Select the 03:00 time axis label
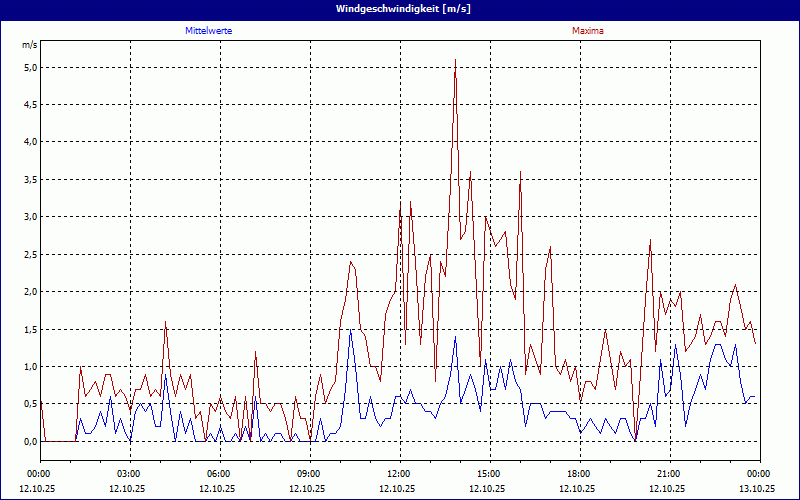 [x=129, y=474]
